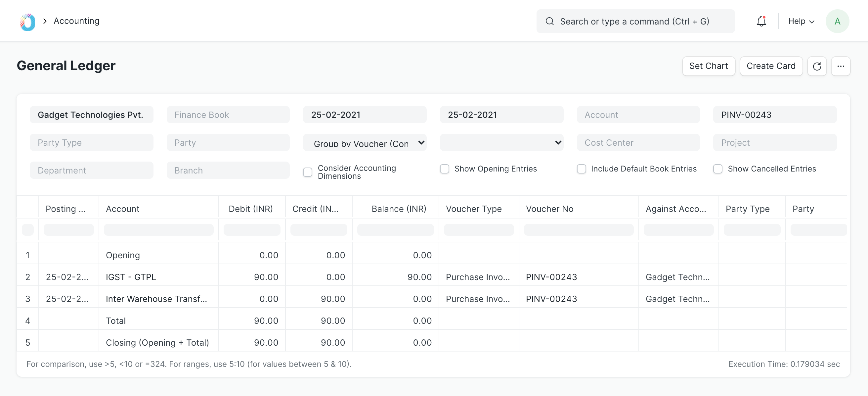The image size is (868, 396).
Task: Click the voucher number PINV-00243 input field
Action: (775, 115)
